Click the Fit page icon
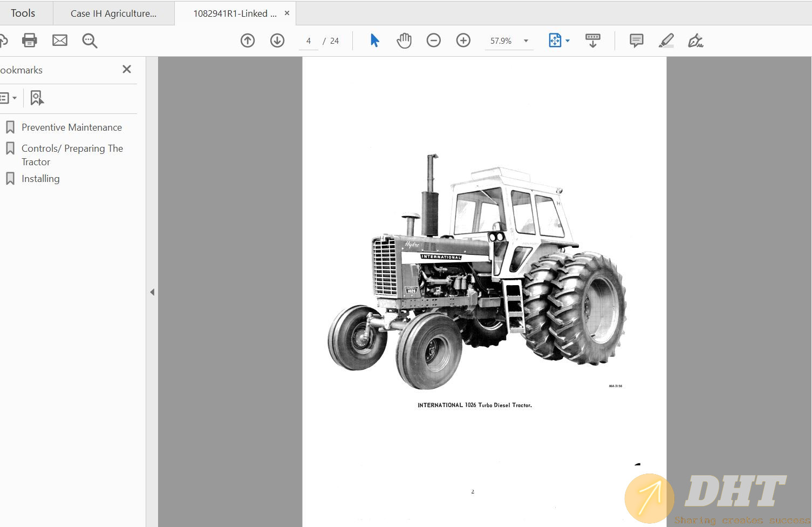 [555, 40]
